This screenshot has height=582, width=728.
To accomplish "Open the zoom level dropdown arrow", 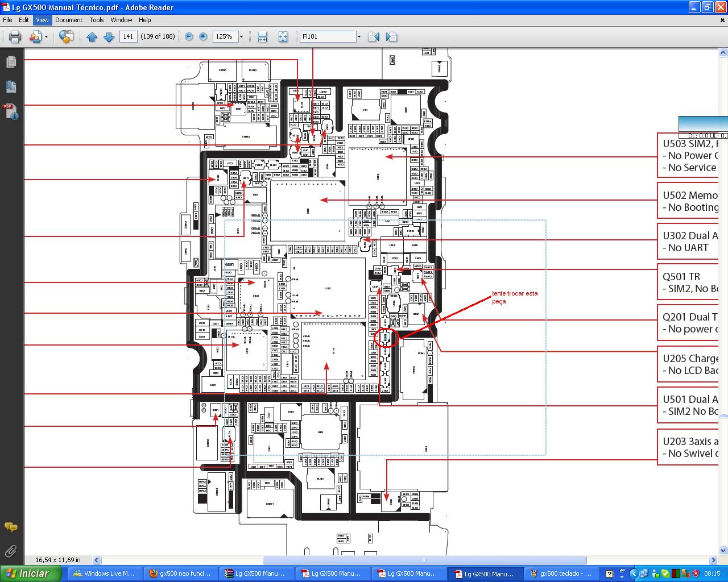I will [241, 36].
